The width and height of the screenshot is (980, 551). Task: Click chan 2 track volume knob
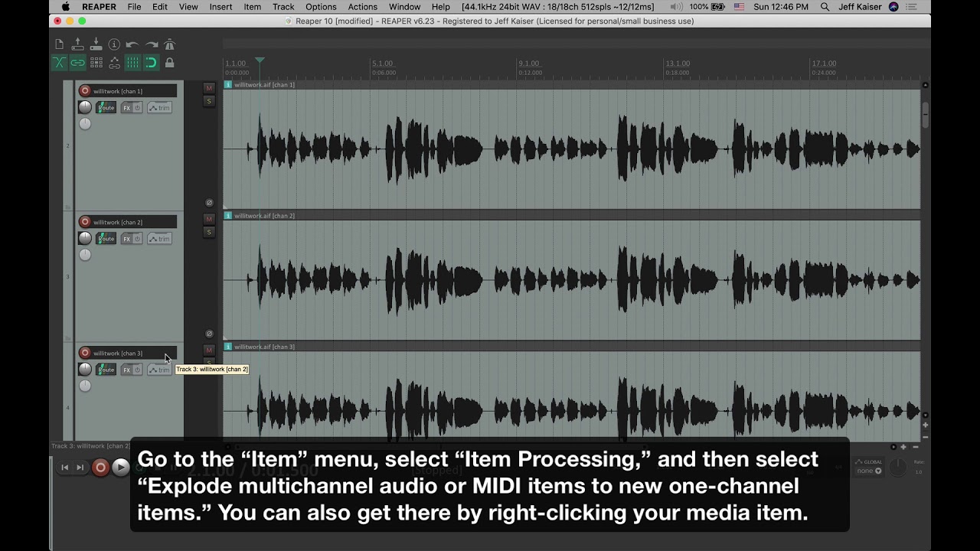(85, 239)
